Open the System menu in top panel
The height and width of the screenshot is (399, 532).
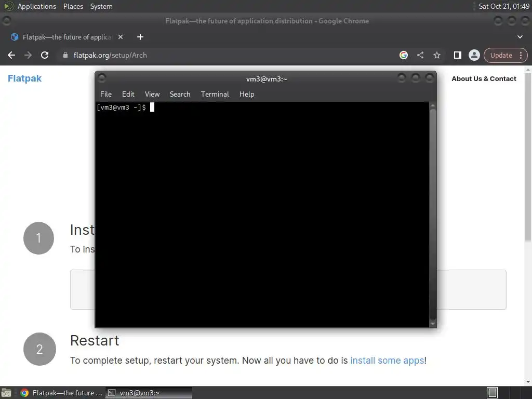(101, 6)
